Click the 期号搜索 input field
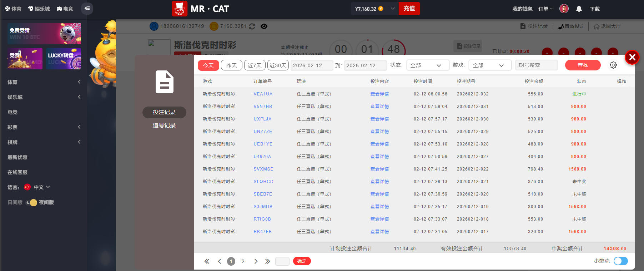 click(536, 65)
